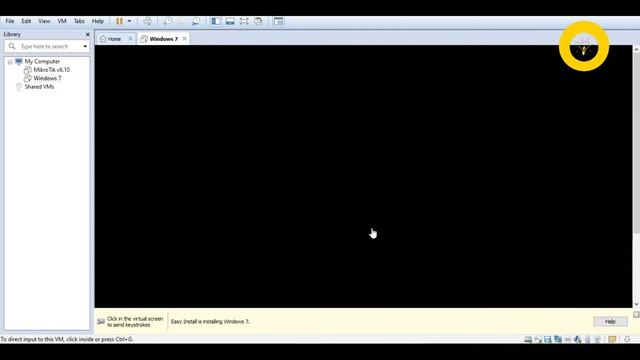This screenshot has width=640, height=360.
Task: Close the Windows 7 tab
Action: [184, 39]
